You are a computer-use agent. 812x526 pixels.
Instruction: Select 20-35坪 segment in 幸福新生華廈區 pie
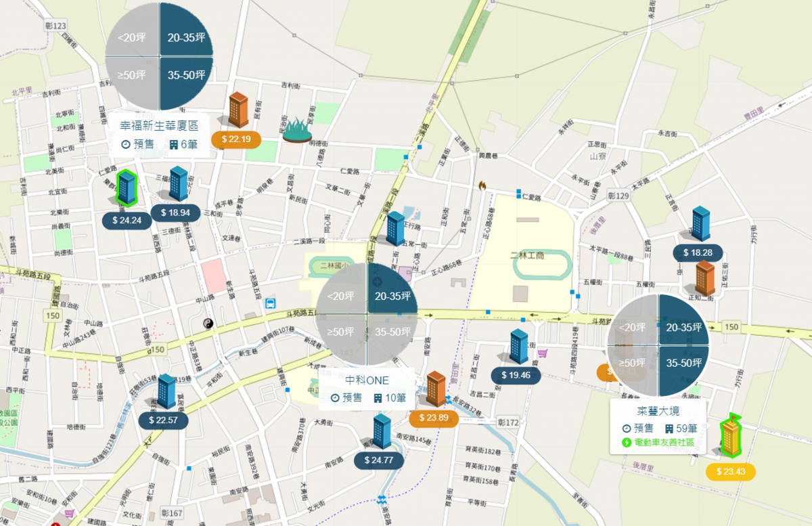(186, 37)
